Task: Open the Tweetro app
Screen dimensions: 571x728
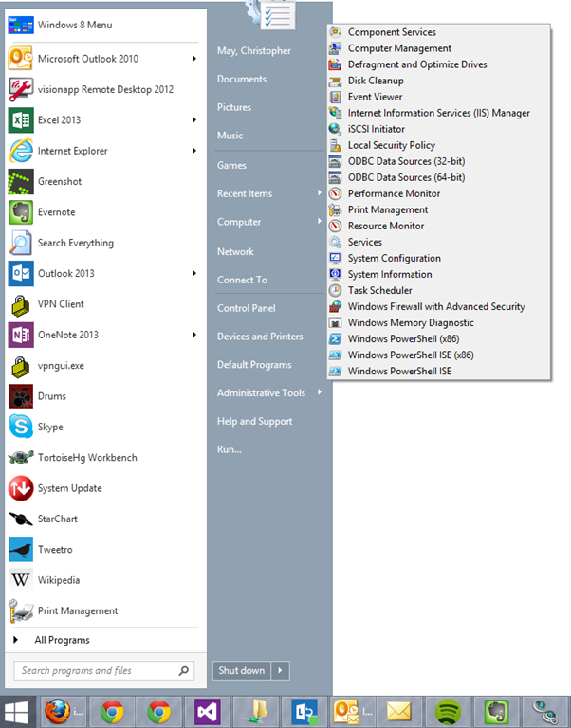Action: (54, 549)
